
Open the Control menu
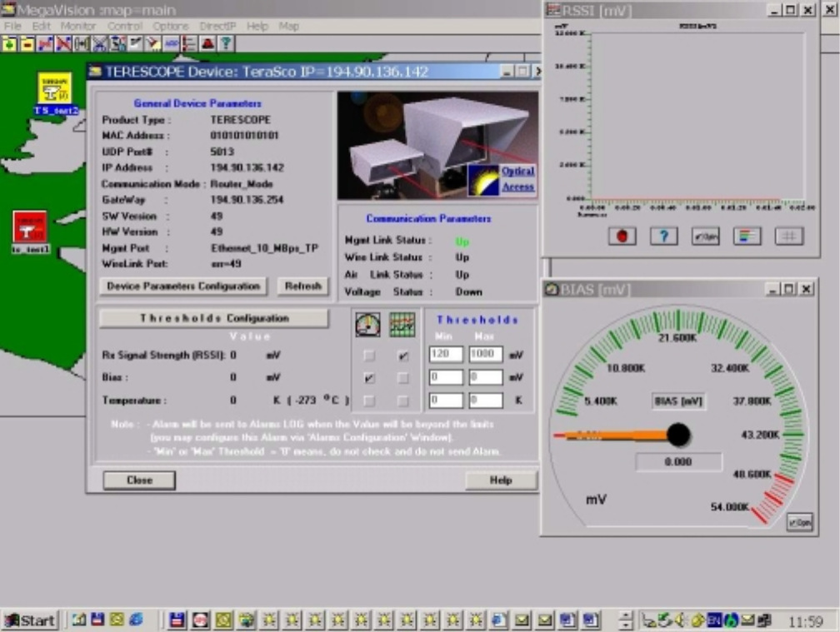click(x=125, y=26)
